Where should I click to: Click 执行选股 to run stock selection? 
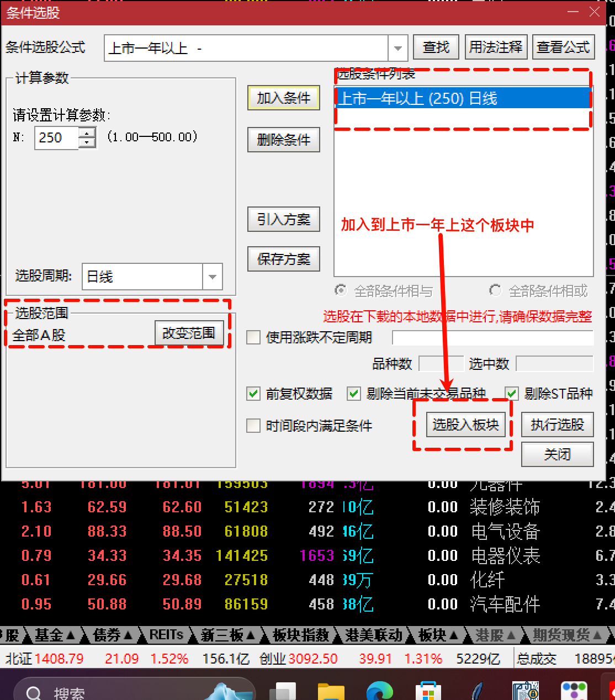click(x=557, y=425)
